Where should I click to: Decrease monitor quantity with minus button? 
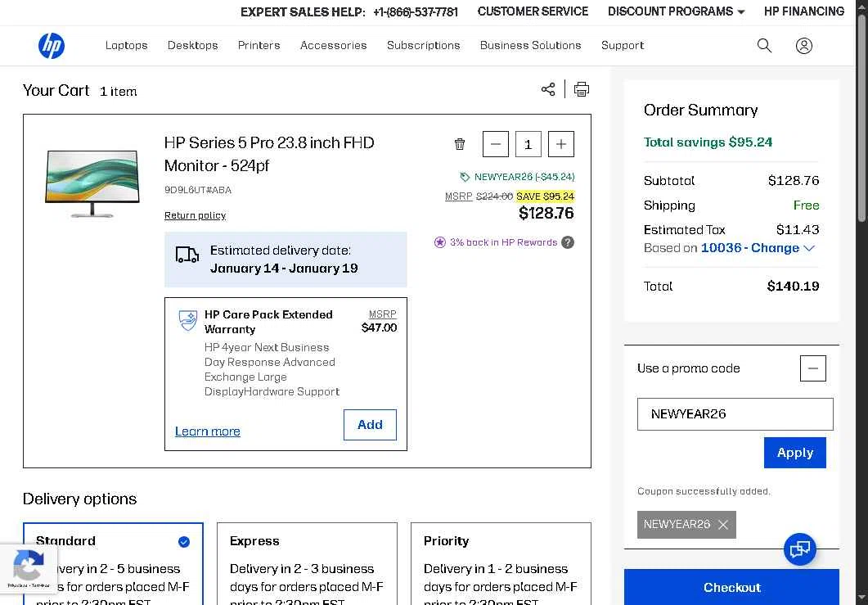(x=496, y=144)
